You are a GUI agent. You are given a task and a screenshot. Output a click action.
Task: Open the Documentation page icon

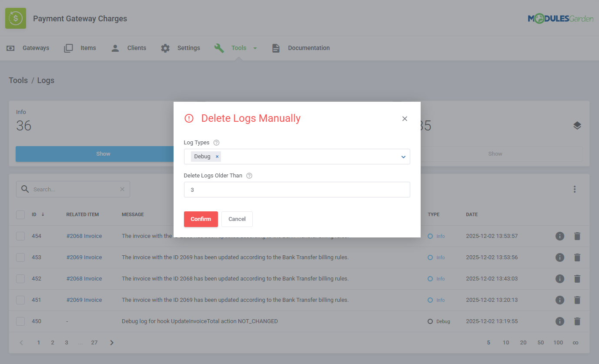275,48
